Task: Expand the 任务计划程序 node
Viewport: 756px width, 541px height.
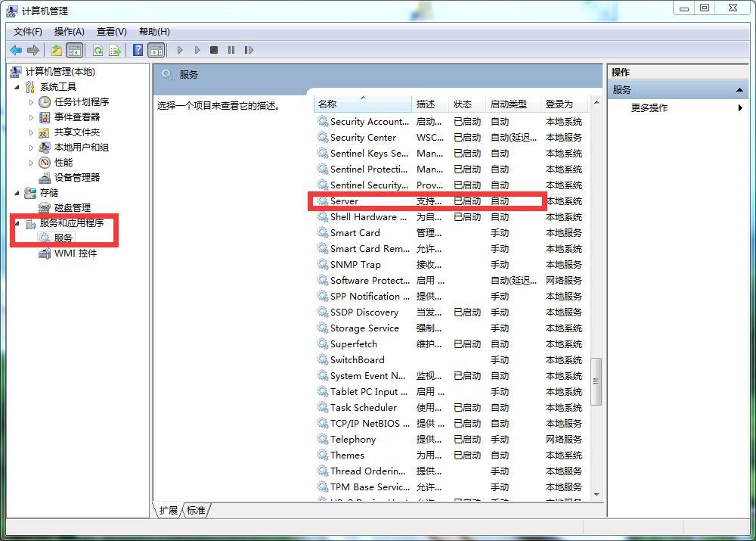Action: pos(31,101)
